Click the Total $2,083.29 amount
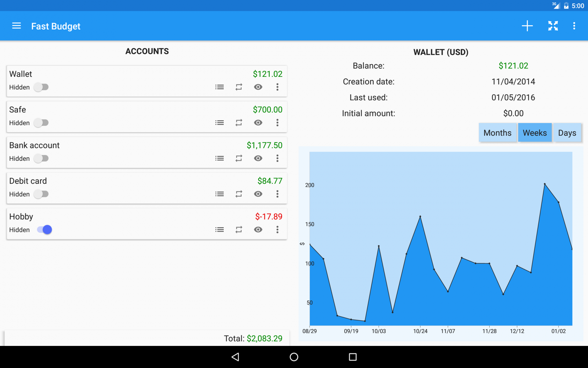The height and width of the screenshot is (368, 588). [265, 338]
